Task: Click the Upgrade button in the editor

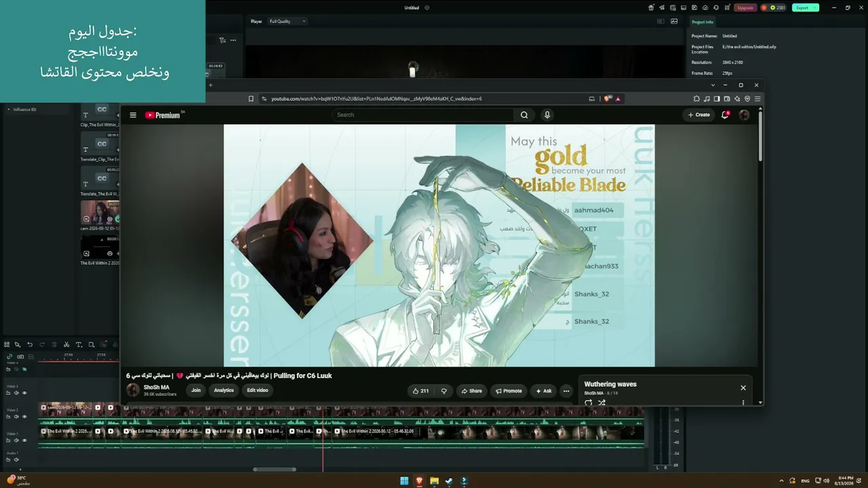Action: pos(745,8)
